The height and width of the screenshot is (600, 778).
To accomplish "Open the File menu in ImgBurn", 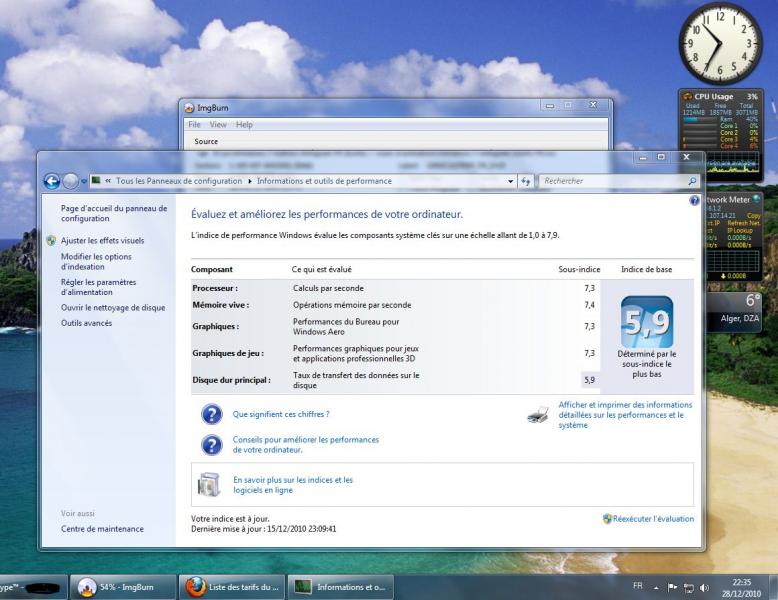I will pyautogui.click(x=195, y=125).
